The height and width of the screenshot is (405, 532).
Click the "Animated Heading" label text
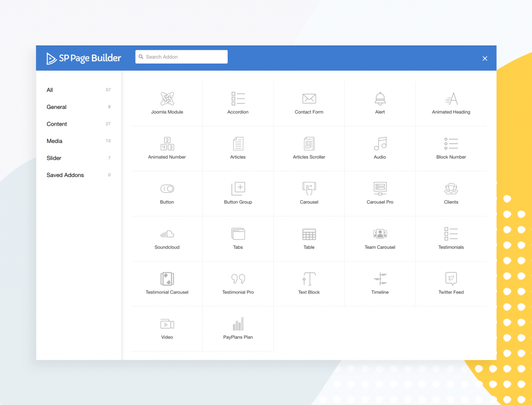tap(451, 112)
